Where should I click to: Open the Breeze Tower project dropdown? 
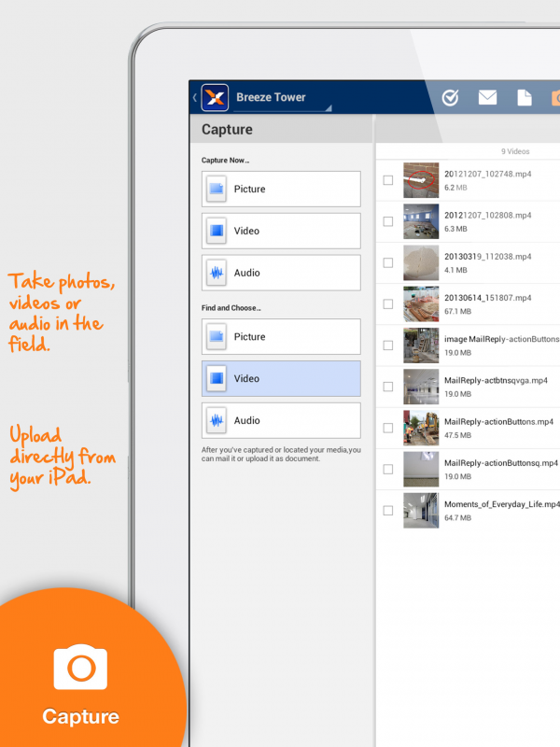(x=283, y=98)
